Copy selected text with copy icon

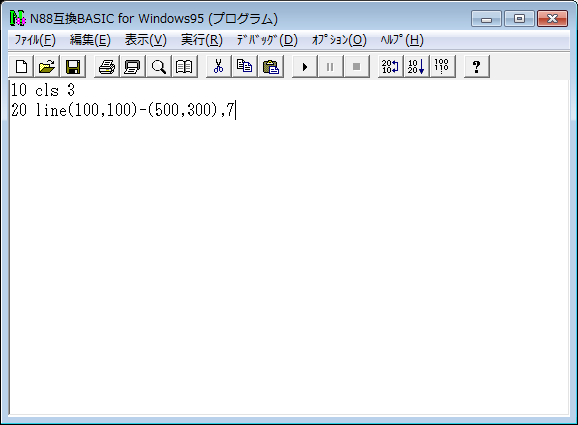(x=244, y=67)
